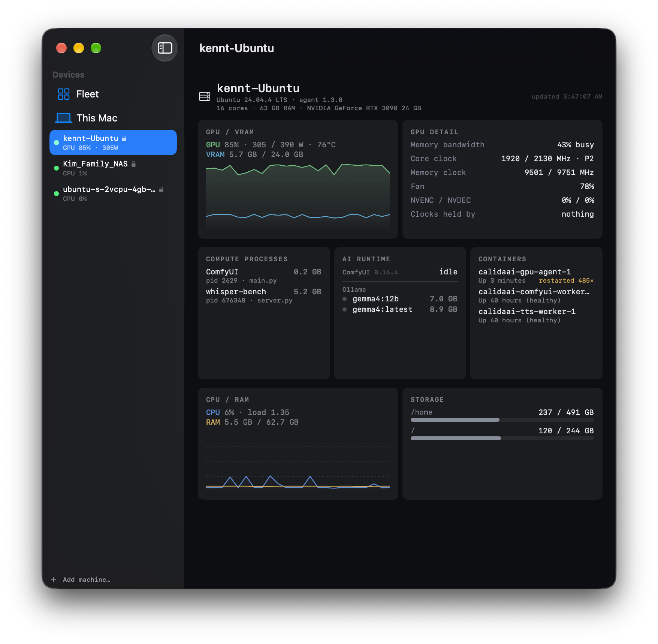The image size is (658, 644).
Task: Click the GPU / VRAM history graph
Action: [298, 197]
